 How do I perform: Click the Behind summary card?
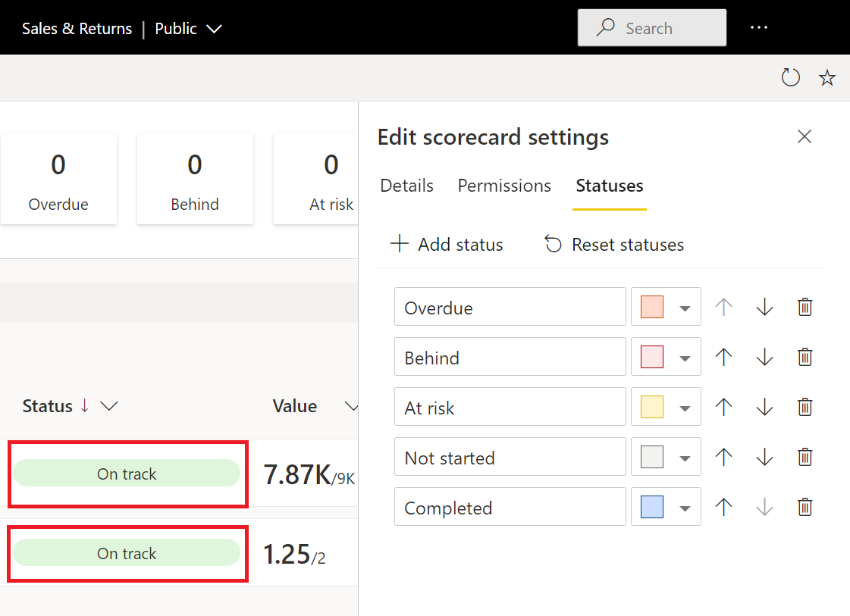coord(195,179)
